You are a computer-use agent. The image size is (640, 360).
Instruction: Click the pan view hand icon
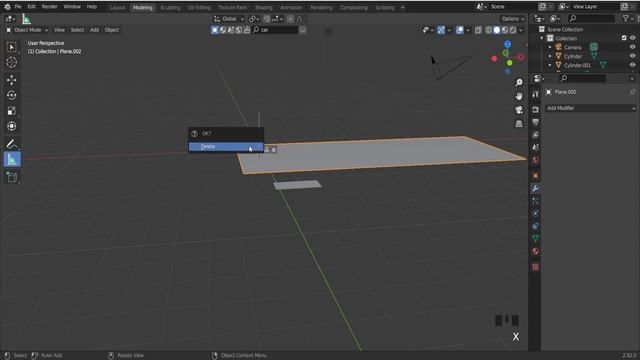519,96
